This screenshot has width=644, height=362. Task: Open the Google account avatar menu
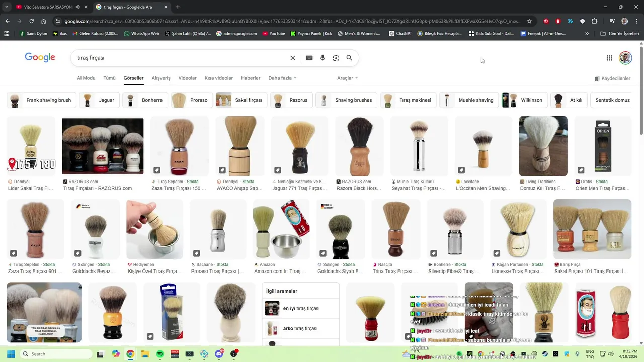coord(625,58)
